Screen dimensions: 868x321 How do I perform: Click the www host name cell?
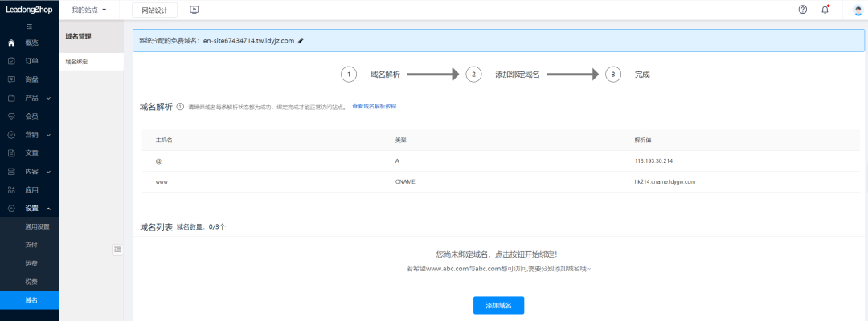click(x=162, y=181)
